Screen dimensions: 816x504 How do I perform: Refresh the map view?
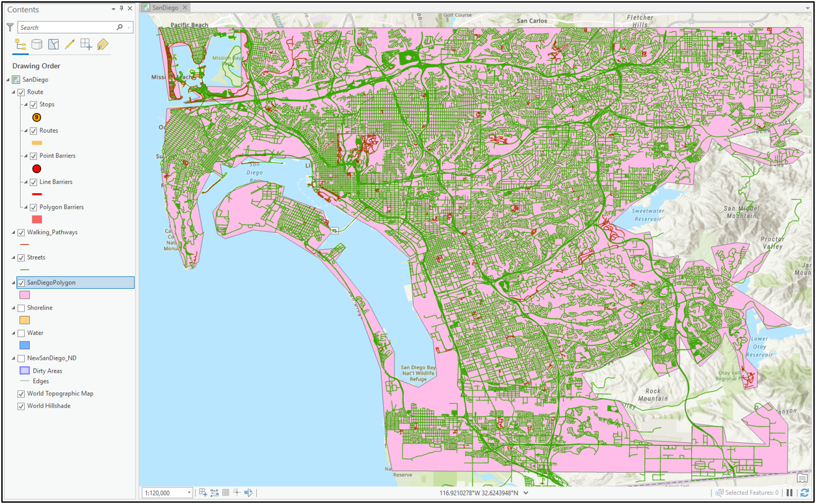pyautogui.click(x=804, y=493)
